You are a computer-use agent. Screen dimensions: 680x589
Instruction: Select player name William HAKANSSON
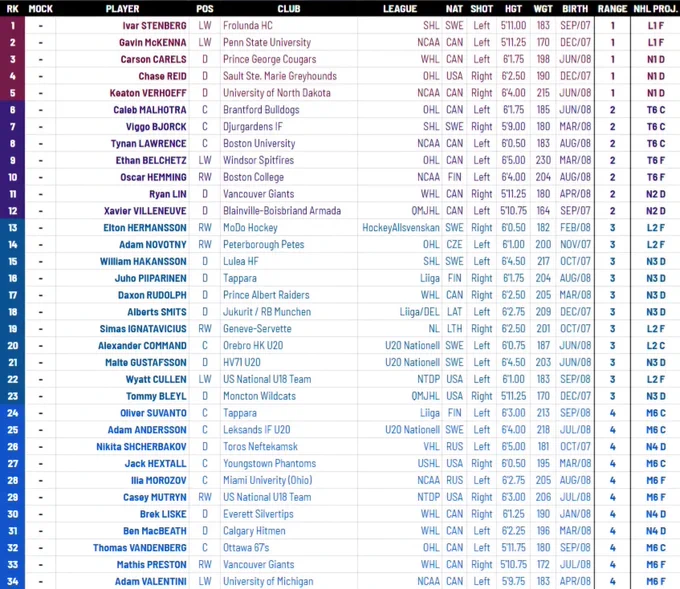pos(143,262)
